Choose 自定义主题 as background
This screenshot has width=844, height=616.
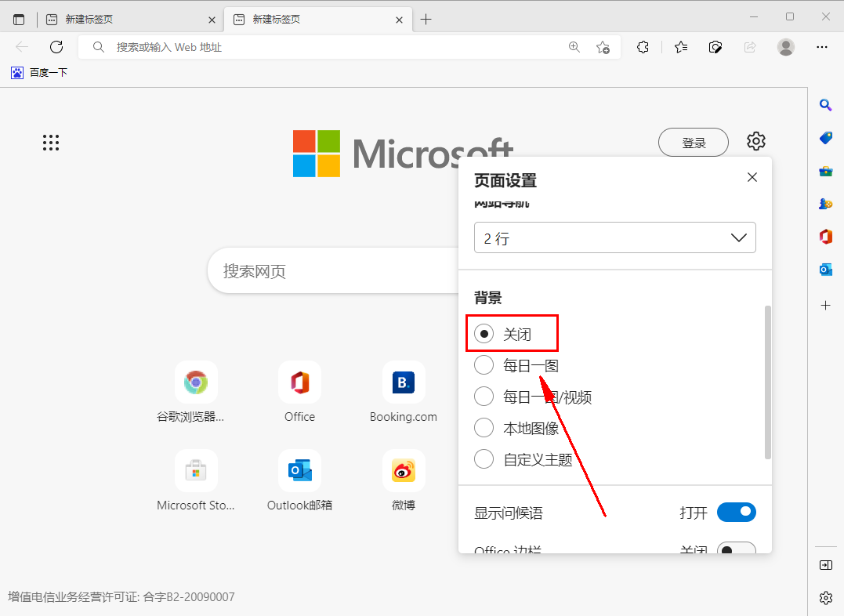point(484,459)
